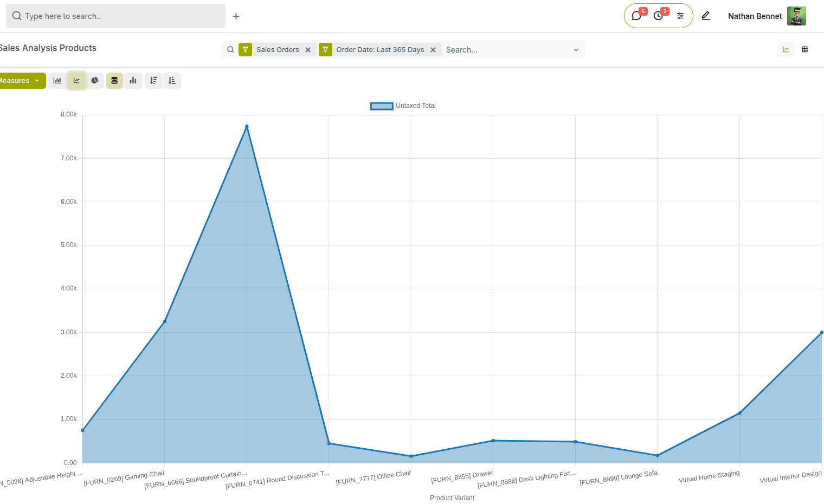
Task: Toggle sort descending on chart values
Action: pyautogui.click(x=153, y=80)
